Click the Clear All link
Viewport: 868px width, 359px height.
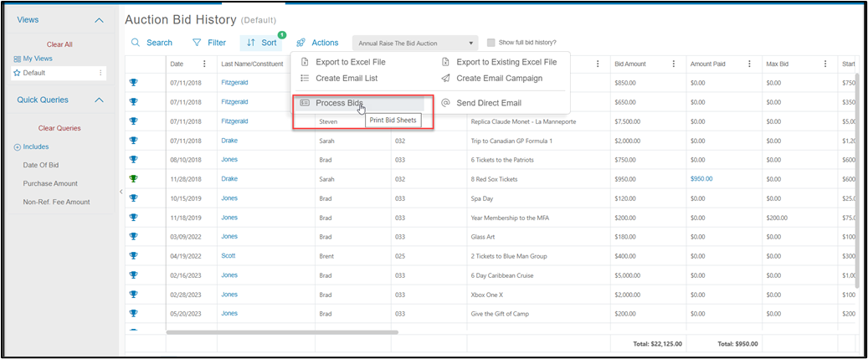(59, 44)
